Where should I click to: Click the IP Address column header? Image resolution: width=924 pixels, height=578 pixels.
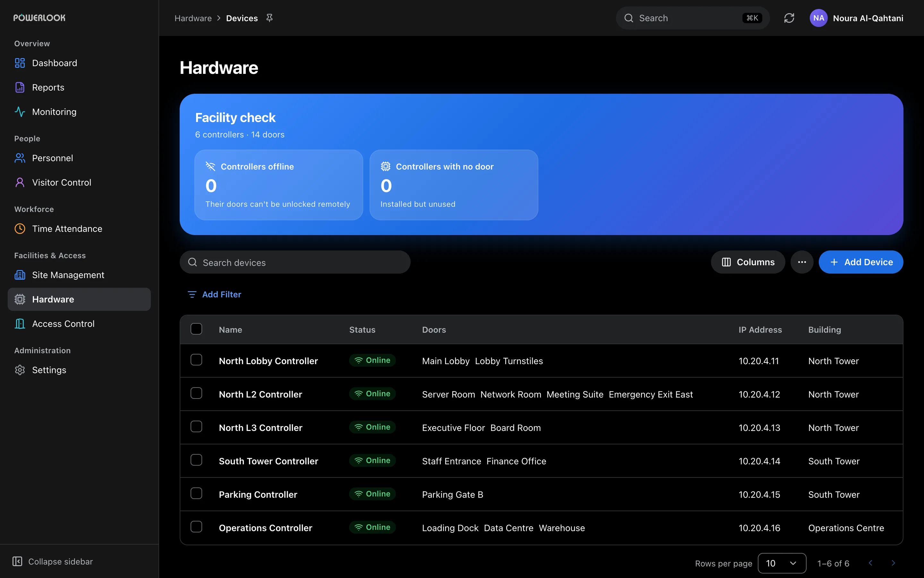coord(760,330)
